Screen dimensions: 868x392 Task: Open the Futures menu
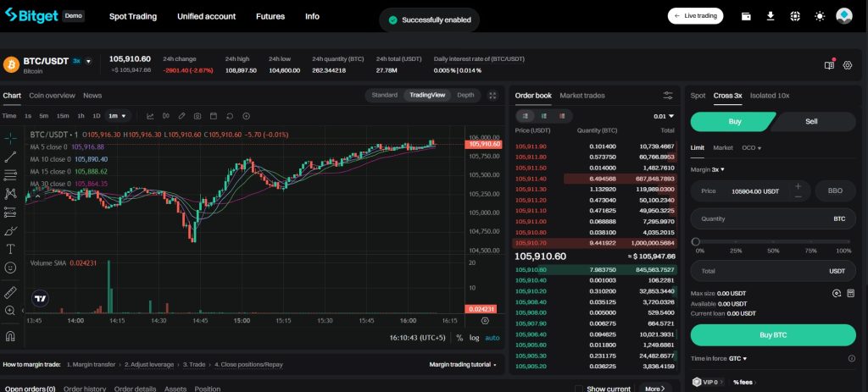(x=270, y=17)
